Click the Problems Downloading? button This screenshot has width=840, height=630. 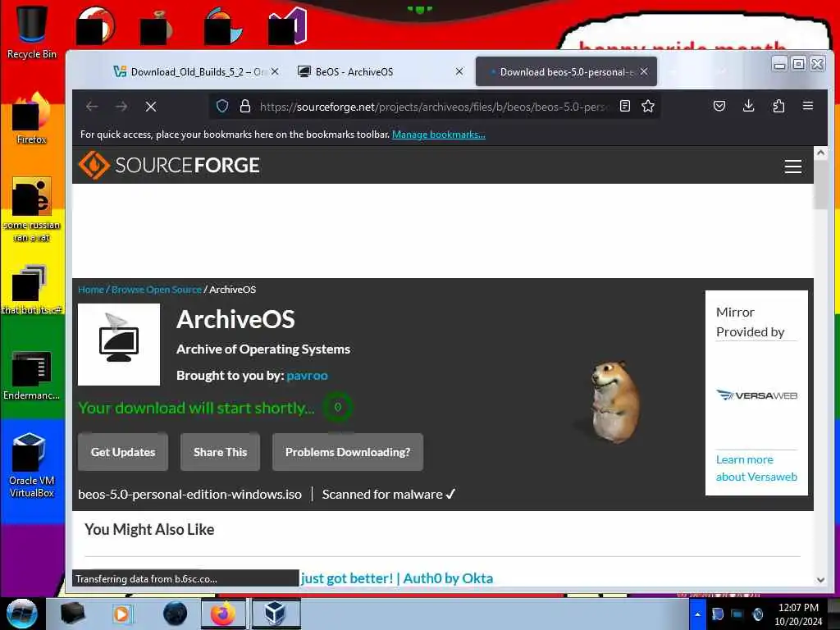tap(348, 452)
